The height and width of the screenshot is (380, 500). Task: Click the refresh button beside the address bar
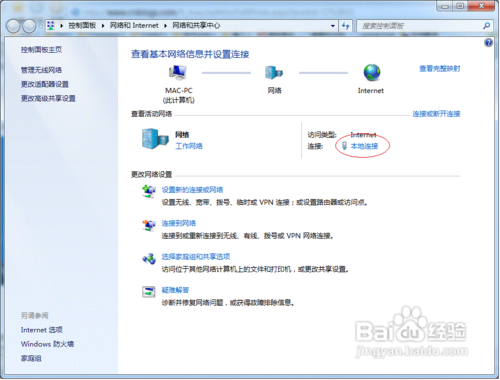tap(346, 26)
